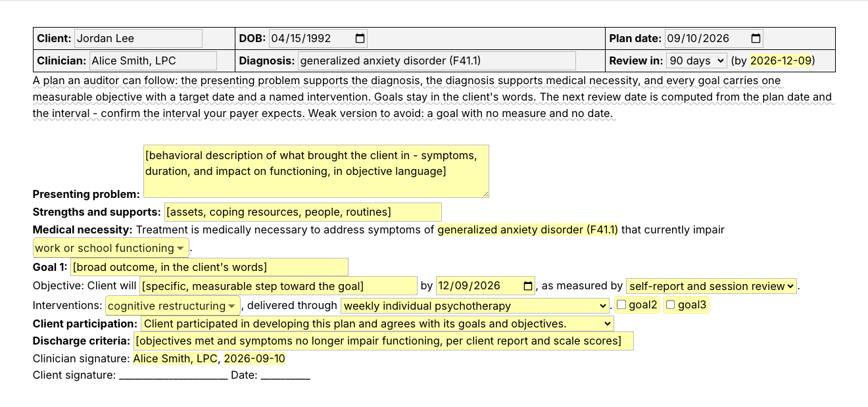Click the Discharge criteria label
868x407 pixels.
coord(82,341)
